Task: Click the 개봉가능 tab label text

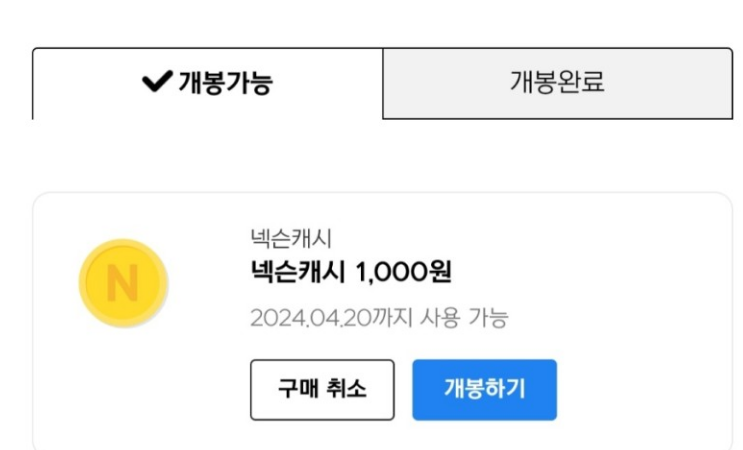Action: click(225, 84)
